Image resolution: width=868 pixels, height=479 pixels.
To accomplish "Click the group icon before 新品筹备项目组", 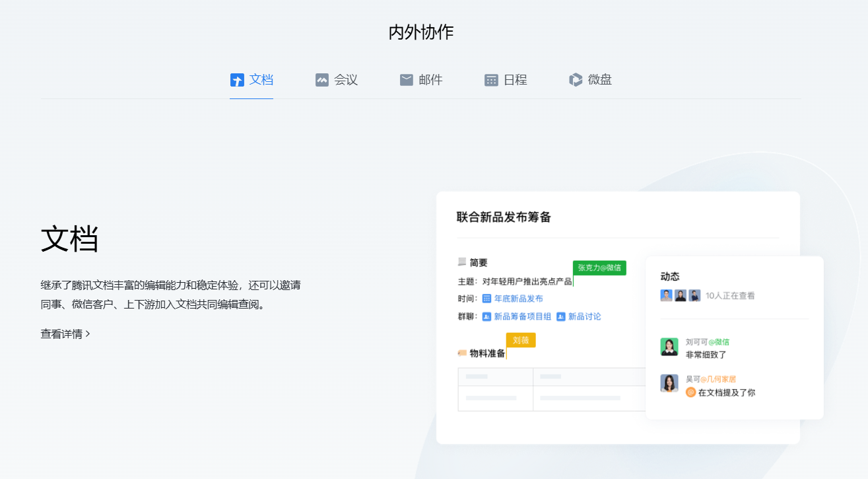I will tap(486, 316).
